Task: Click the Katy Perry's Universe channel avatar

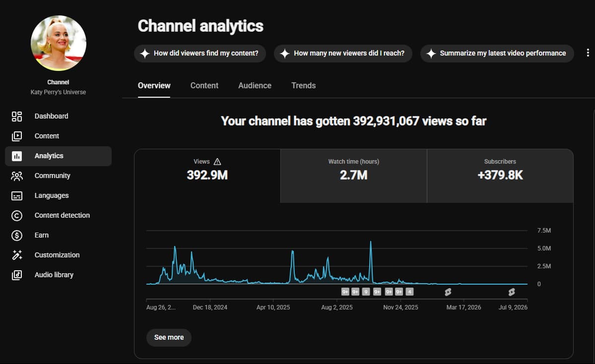Action: (x=59, y=43)
